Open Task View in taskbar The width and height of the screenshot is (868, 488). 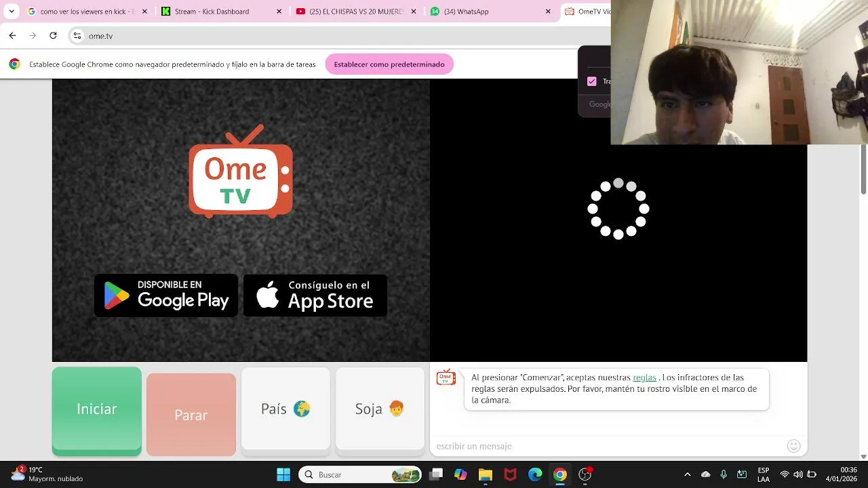436,474
